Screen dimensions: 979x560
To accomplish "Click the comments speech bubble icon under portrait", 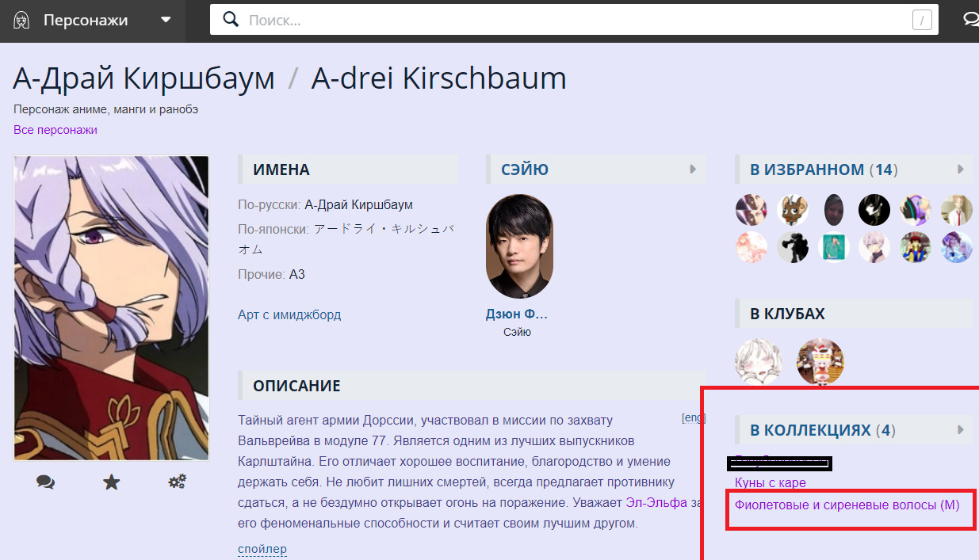I will pyautogui.click(x=45, y=482).
